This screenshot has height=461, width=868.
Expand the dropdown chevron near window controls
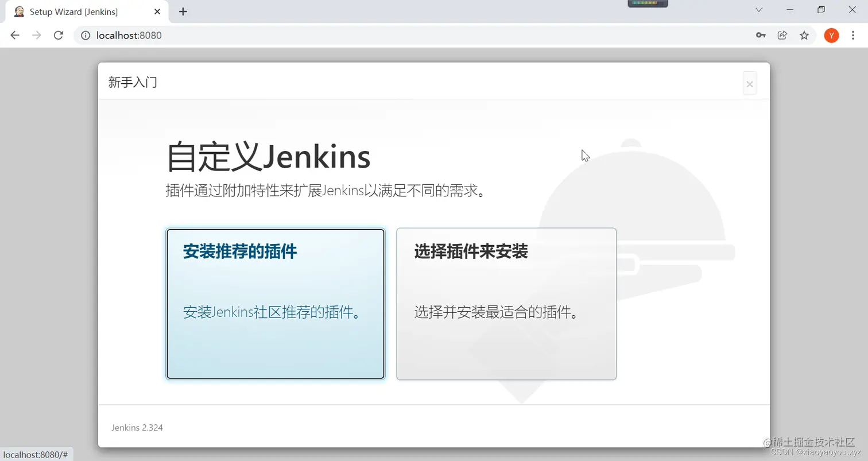(759, 10)
